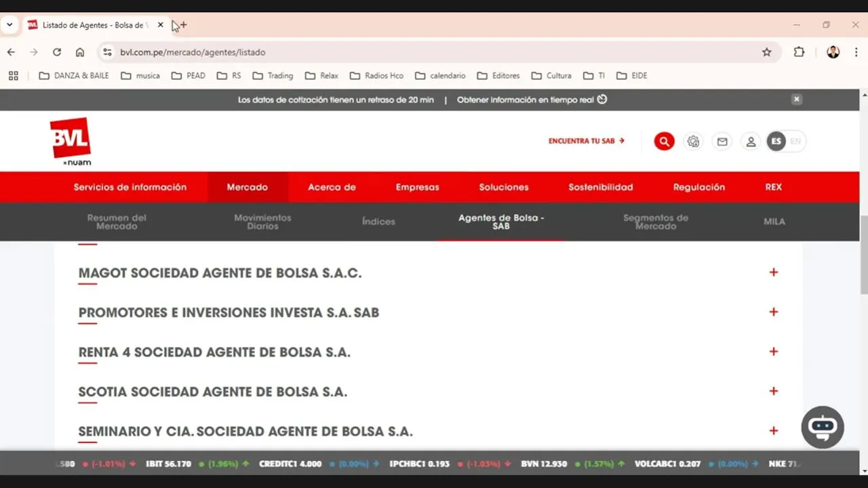
Task: Click the red search icon
Action: pyautogui.click(x=664, y=141)
